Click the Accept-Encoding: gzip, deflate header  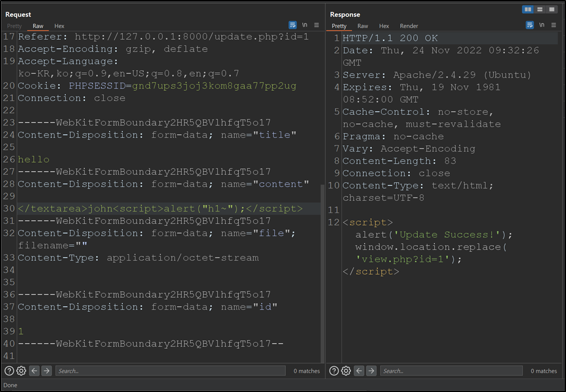coord(113,49)
